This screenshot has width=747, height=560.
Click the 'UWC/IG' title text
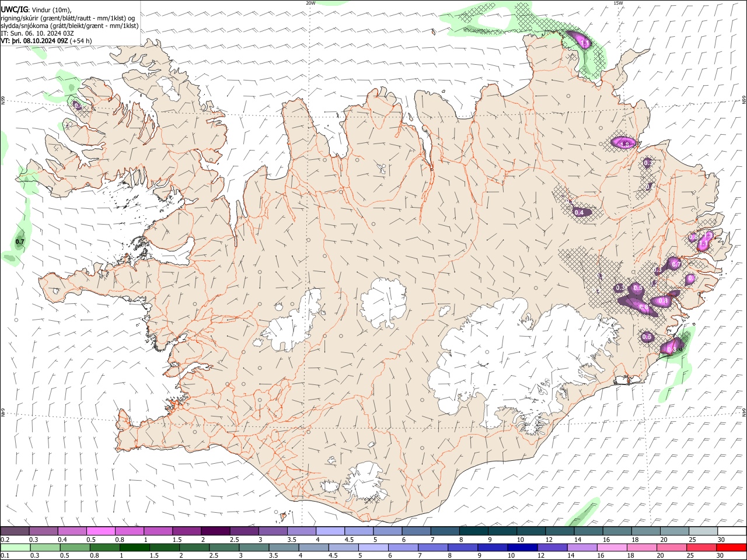coord(13,9)
